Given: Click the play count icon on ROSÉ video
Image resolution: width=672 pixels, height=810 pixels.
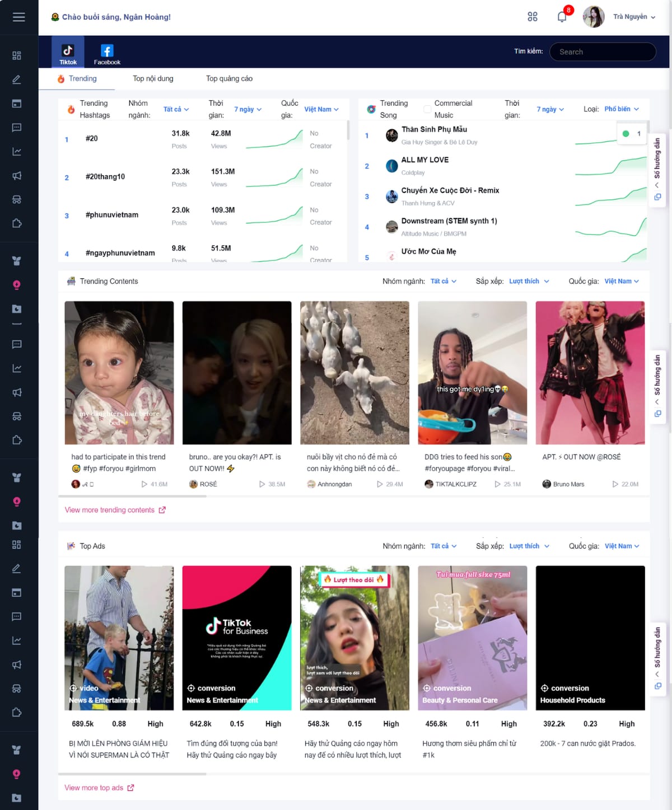Looking at the screenshot, I should (x=262, y=484).
